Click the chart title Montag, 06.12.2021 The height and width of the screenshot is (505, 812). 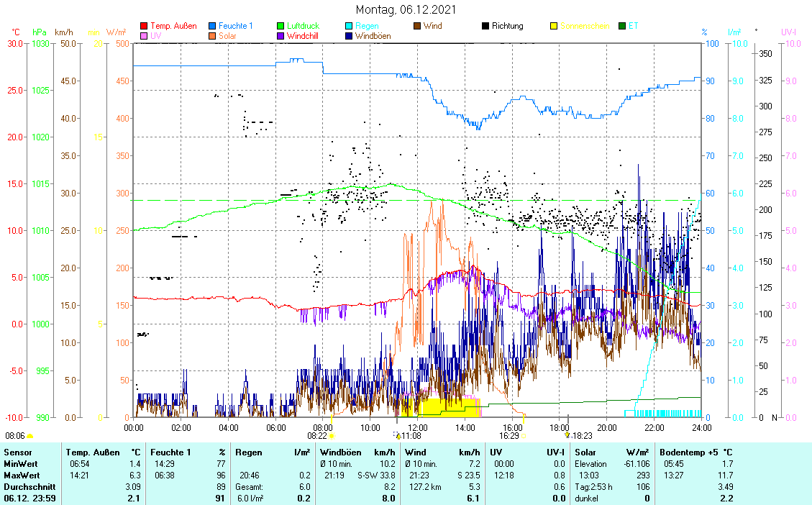click(x=406, y=9)
